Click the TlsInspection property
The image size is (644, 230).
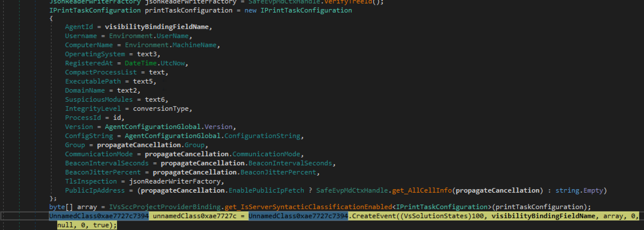[91, 182]
